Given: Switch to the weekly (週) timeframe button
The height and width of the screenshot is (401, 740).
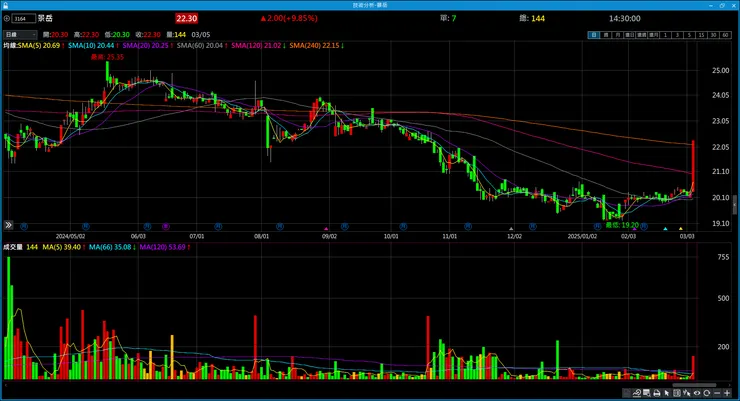Looking at the screenshot, I should click(x=605, y=35).
